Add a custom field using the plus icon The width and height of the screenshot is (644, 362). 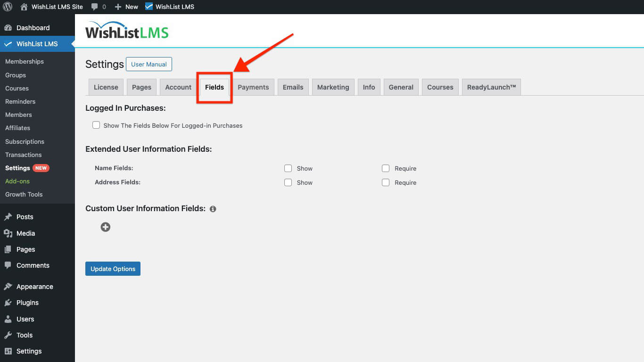105,227
